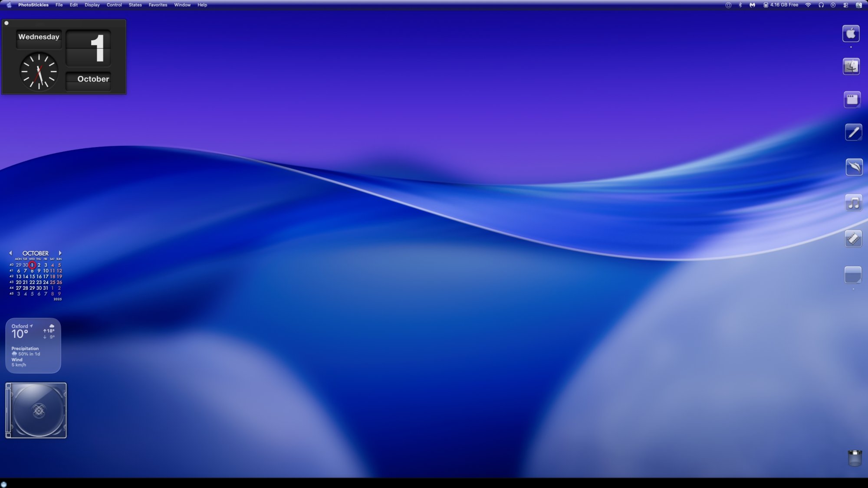Image resolution: width=868 pixels, height=488 pixels.
Task: Launch the pen tool dock icon
Action: click(853, 132)
